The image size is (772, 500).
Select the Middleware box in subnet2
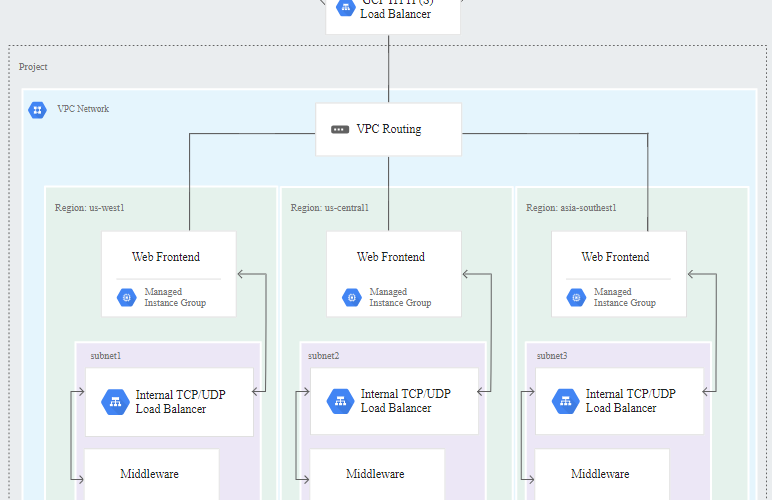377,474
